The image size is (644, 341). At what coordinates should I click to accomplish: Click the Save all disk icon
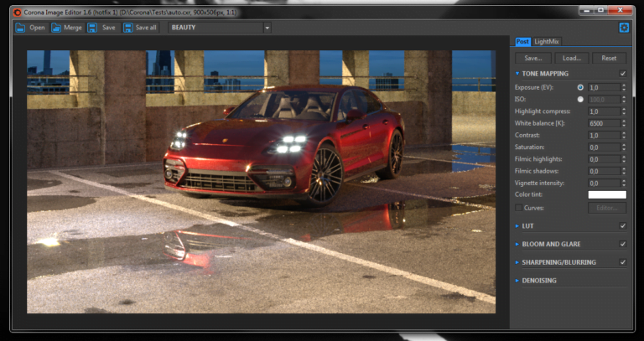(128, 28)
